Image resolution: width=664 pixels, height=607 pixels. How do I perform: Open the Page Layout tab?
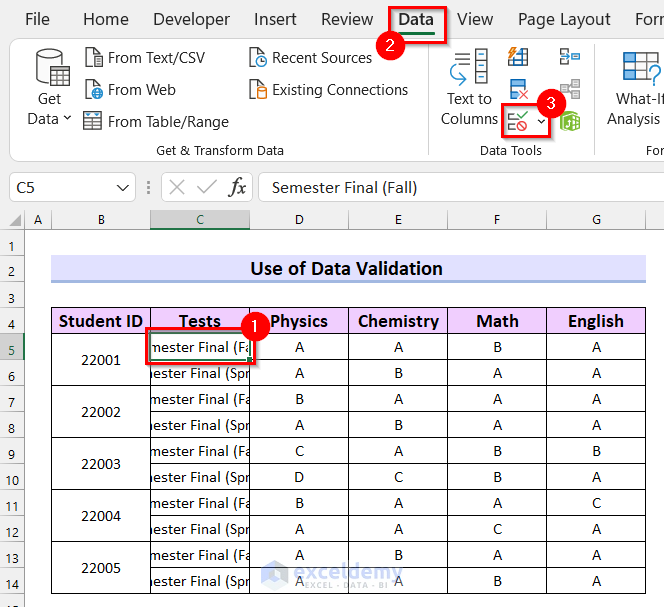pyautogui.click(x=564, y=19)
